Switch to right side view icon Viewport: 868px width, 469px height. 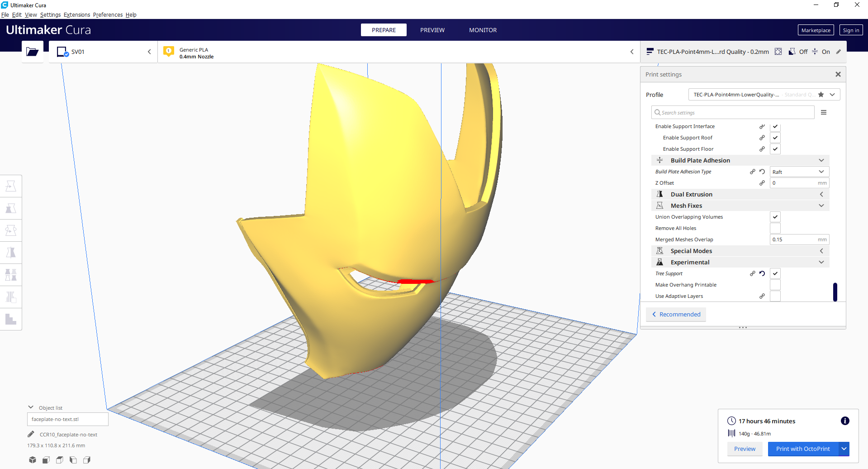click(x=87, y=460)
